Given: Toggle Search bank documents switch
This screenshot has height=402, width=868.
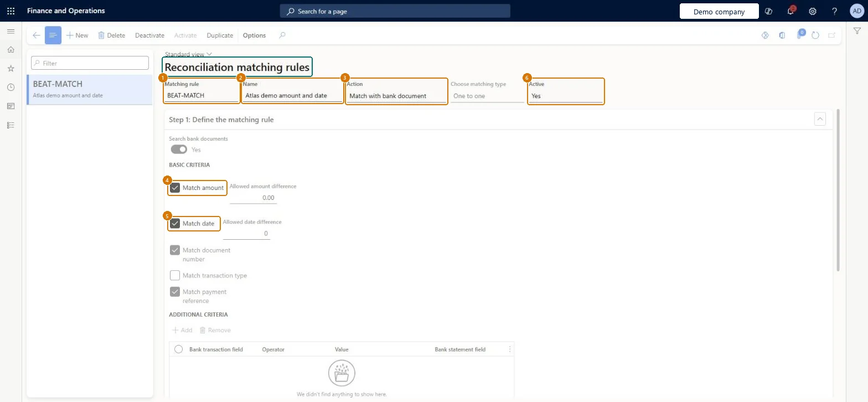Looking at the screenshot, I should (x=179, y=150).
